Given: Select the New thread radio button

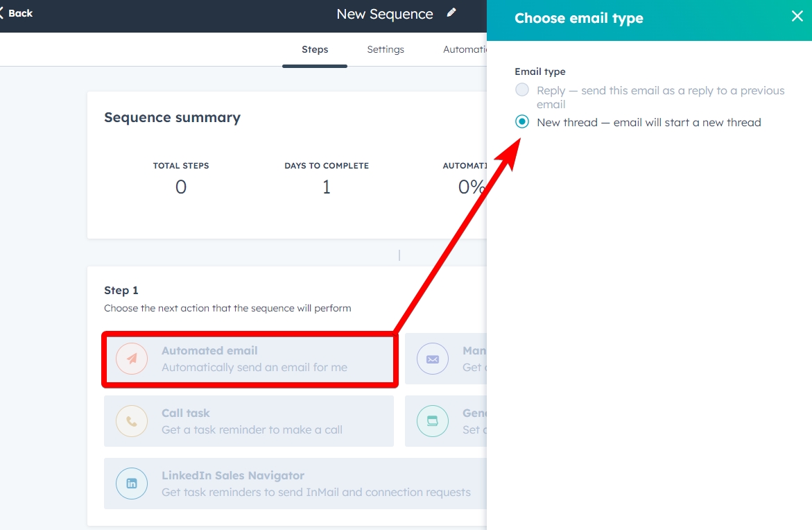Looking at the screenshot, I should tap(522, 122).
